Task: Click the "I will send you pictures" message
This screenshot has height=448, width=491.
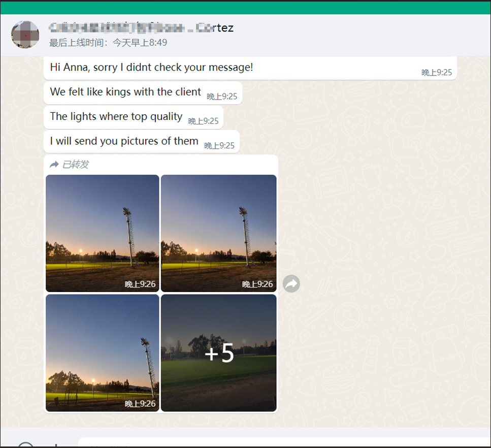Action: pyautogui.click(x=124, y=141)
